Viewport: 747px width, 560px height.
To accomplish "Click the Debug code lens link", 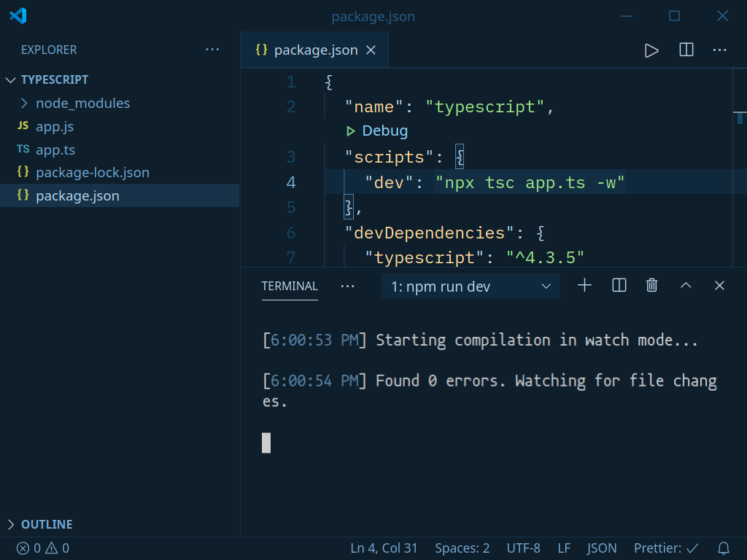I will point(384,131).
